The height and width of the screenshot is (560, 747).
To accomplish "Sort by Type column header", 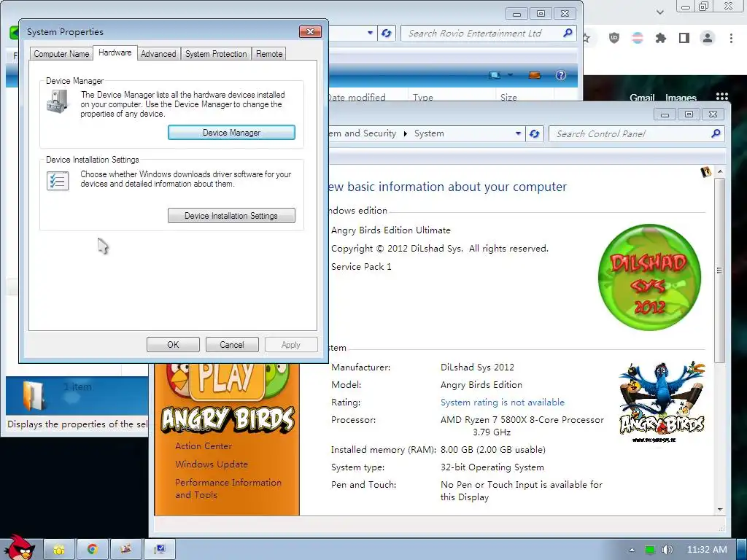I will click(x=423, y=97).
